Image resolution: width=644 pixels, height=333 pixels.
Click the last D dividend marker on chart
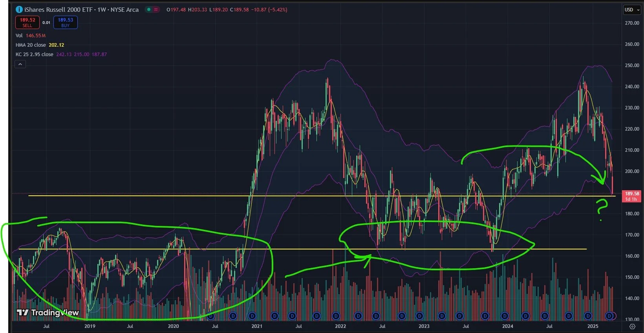coord(609,316)
